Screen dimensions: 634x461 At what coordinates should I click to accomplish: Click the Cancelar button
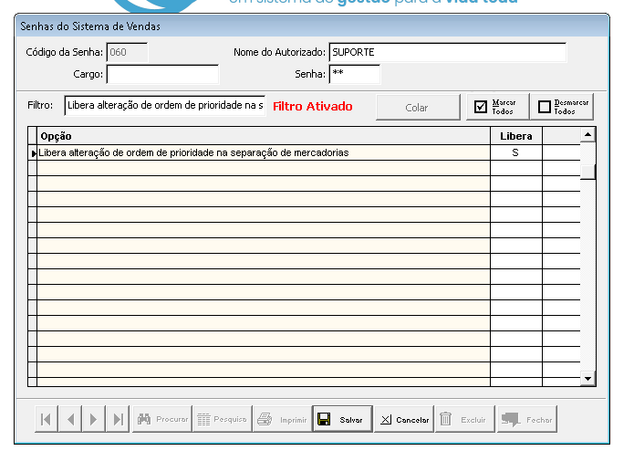(x=404, y=420)
